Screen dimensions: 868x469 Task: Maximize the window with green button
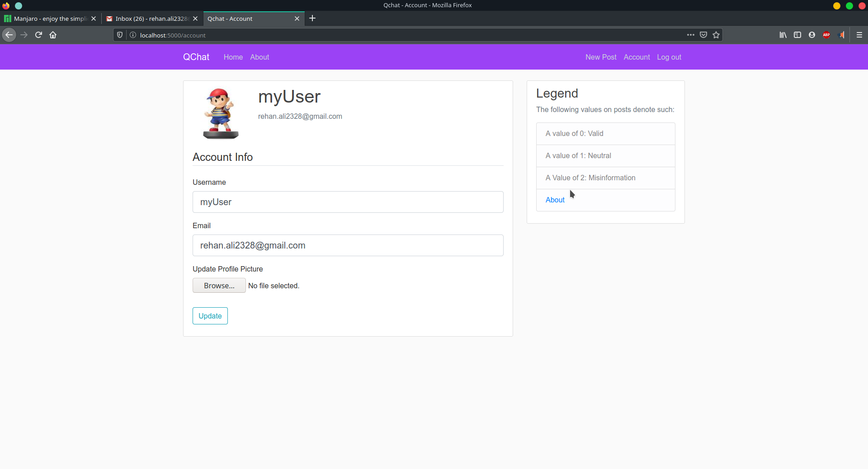pyautogui.click(x=849, y=5)
